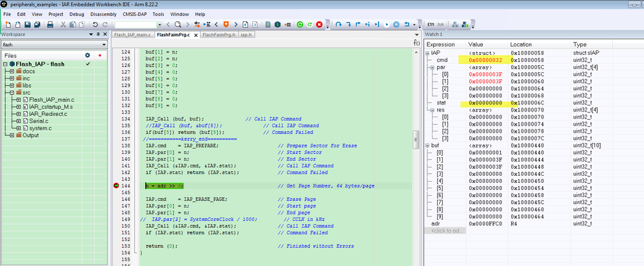Switch to the Flash_IAP_main.c tab

tap(133, 35)
